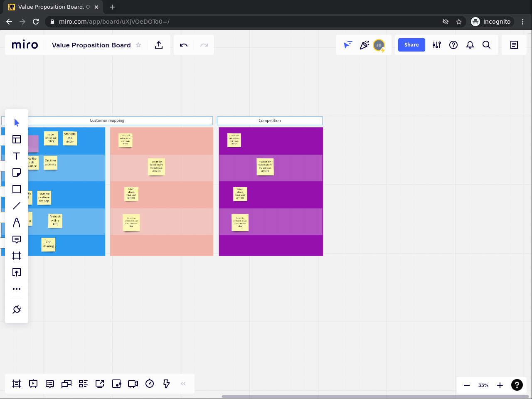Select the Customer mapping header
Image resolution: width=532 pixels, height=399 pixels.
tap(107, 121)
